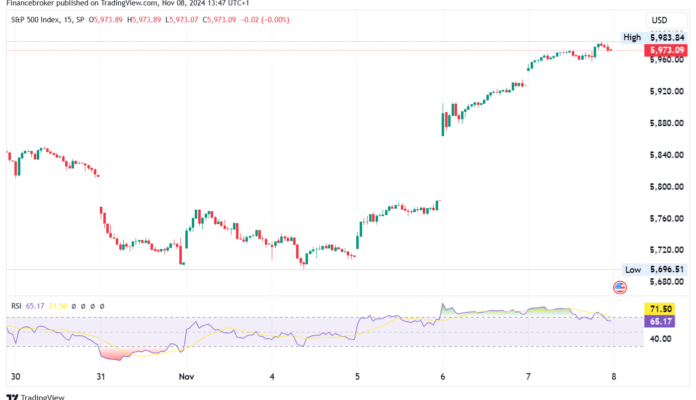The image size is (696, 400).
Task: Click the date label 5 on time axis
Action: [357, 376]
